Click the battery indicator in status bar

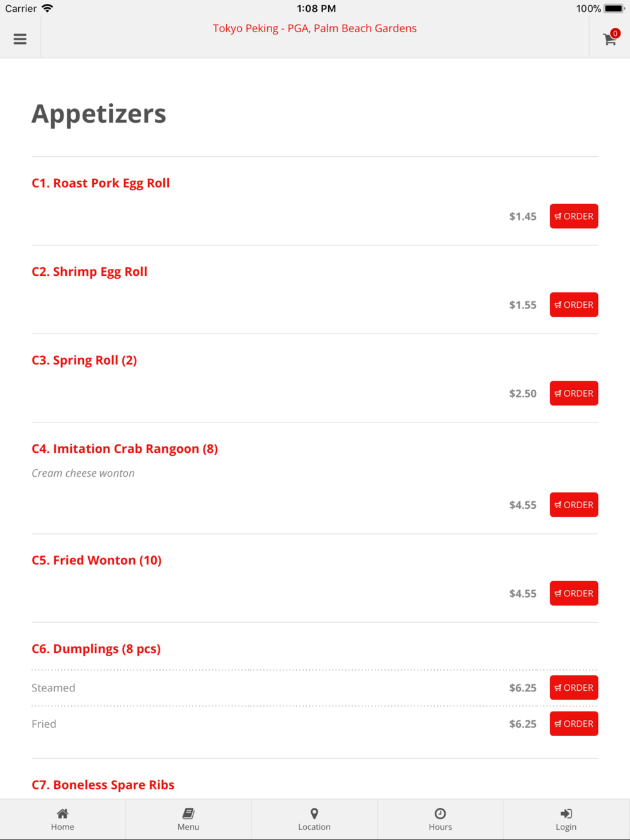tap(614, 8)
